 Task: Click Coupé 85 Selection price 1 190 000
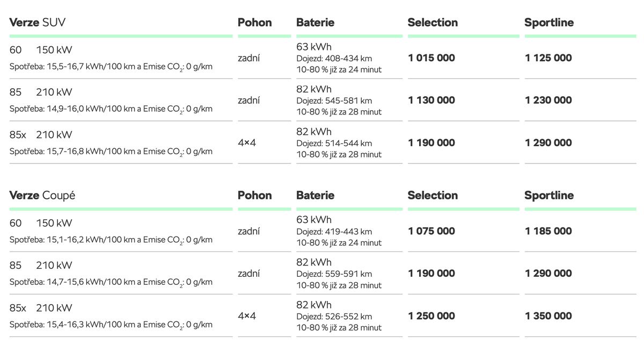click(431, 274)
